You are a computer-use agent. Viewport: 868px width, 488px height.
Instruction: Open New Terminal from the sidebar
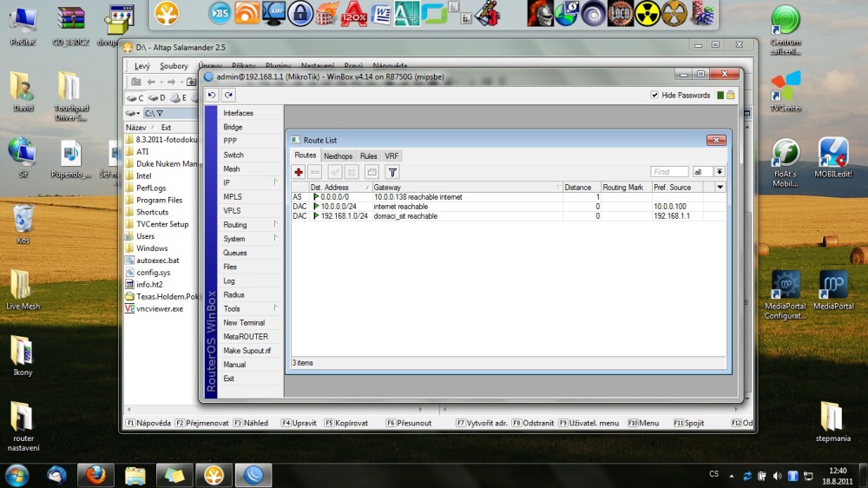[244, 322]
